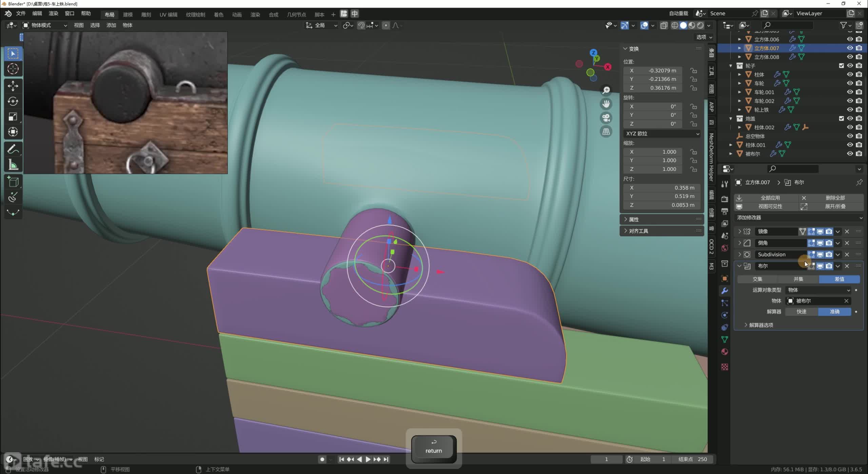This screenshot has width=868, height=474.
Task: Expand the 解算器选项 section
Action: pyautogui.click(x=759, y=325)
